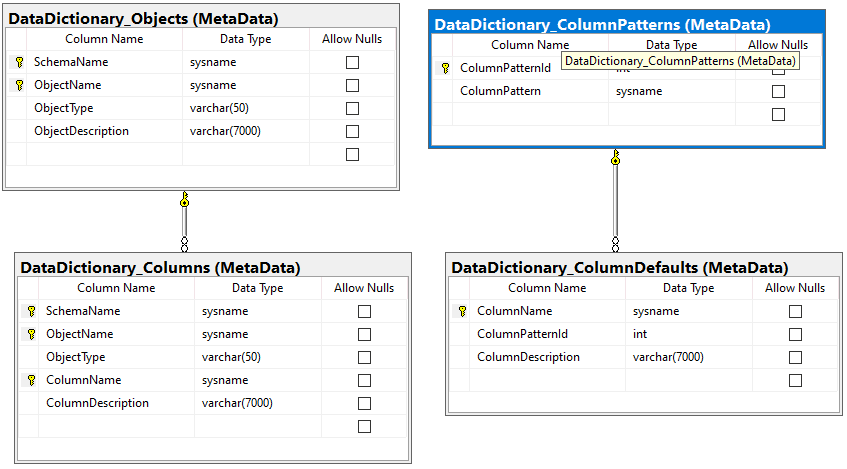Screen dimensions: 847x469
Task: Check Allow Nulls for ColumnPattern row
Action: pyautogui.click(x=778, y=91)
